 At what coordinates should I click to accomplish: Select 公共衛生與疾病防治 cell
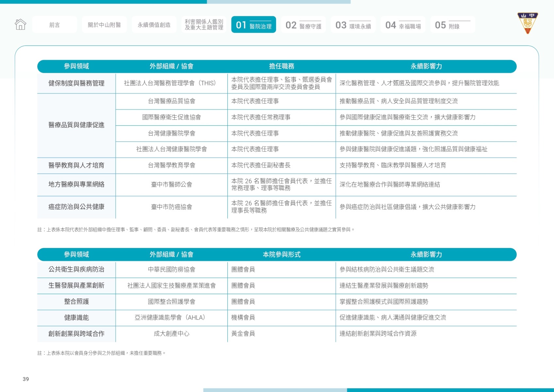click(x=76, y=269)
